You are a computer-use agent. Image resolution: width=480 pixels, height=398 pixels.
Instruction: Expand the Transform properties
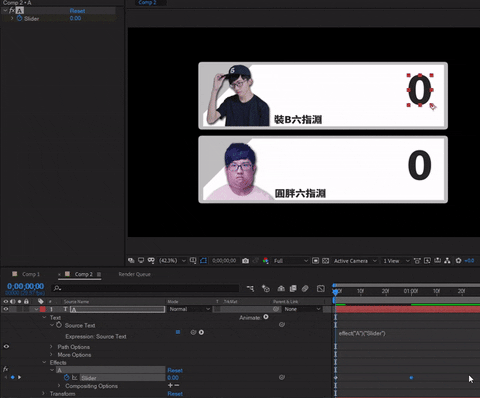coord(43,394)
